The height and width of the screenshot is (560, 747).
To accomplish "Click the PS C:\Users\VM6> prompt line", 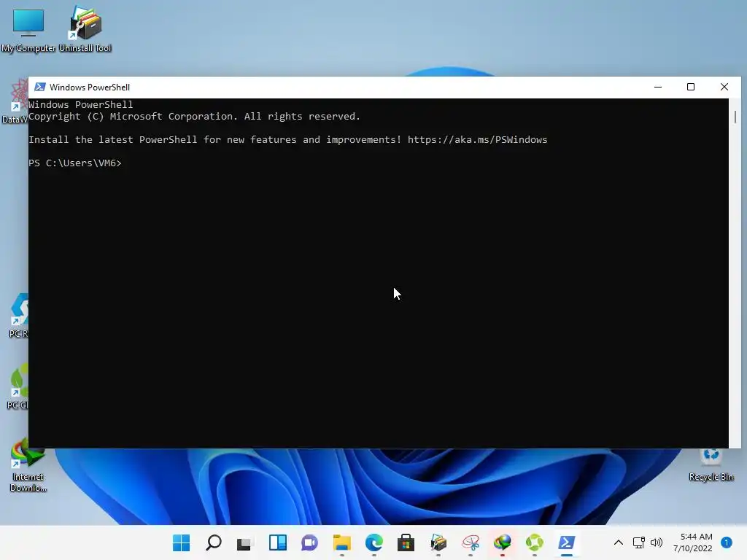I will click(75, 163).
